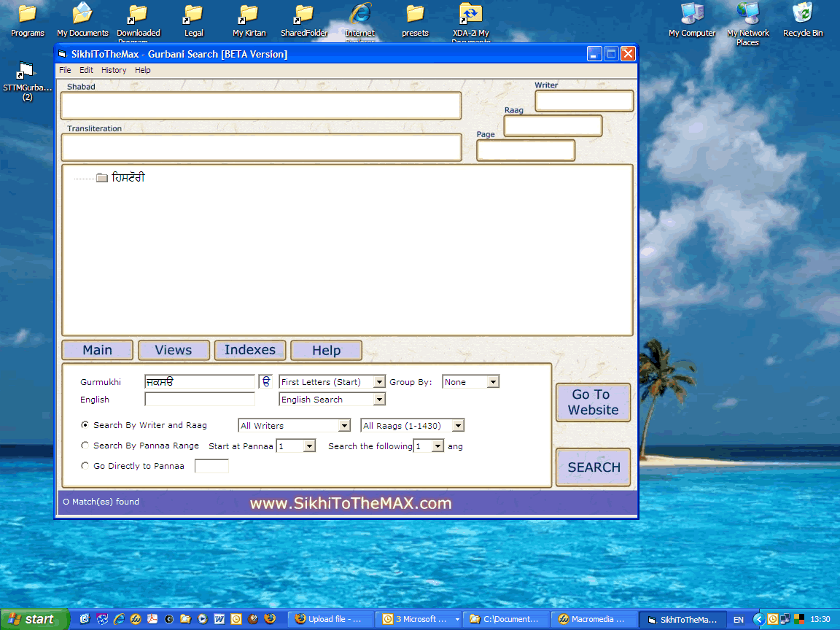840x630 pixels.
Task: Select the Legal folder shortcut
Action: pos(193,21)
